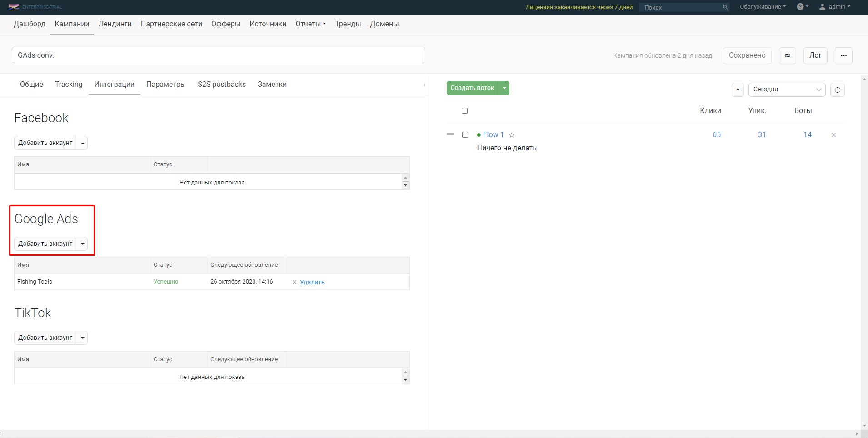Grab the Flow 1 reorder handle

450,135
